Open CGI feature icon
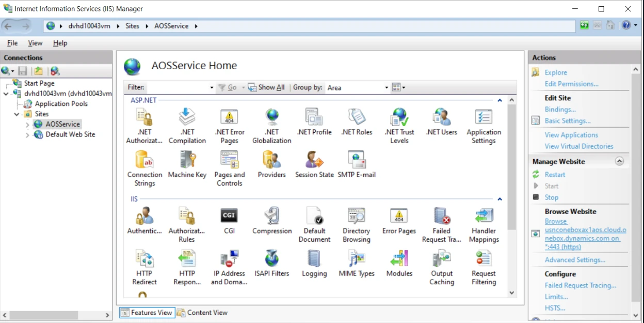The image size is (644, 323). (x=230, y=216)
